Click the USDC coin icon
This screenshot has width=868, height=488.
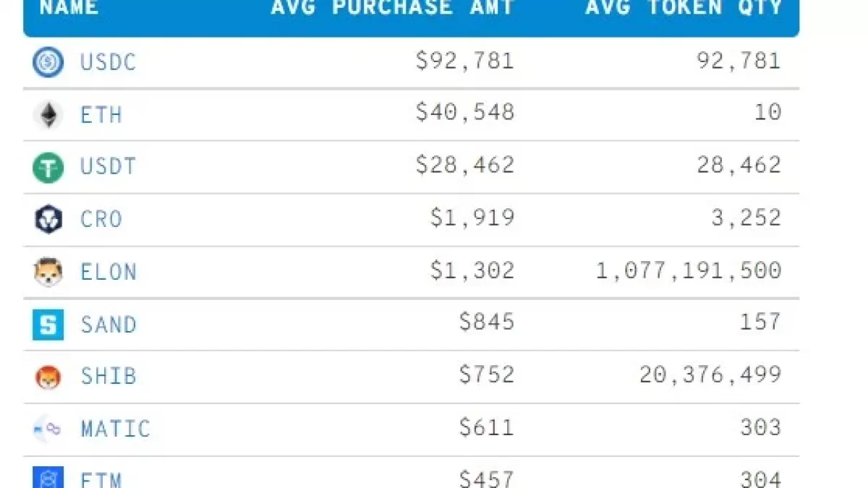[x=48, y=62]
